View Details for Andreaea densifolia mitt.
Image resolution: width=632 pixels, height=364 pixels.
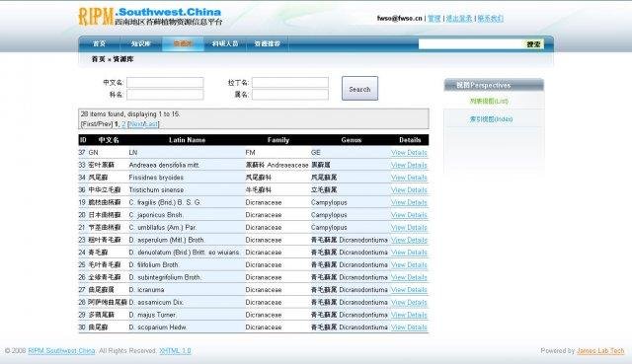click(409, 165)
